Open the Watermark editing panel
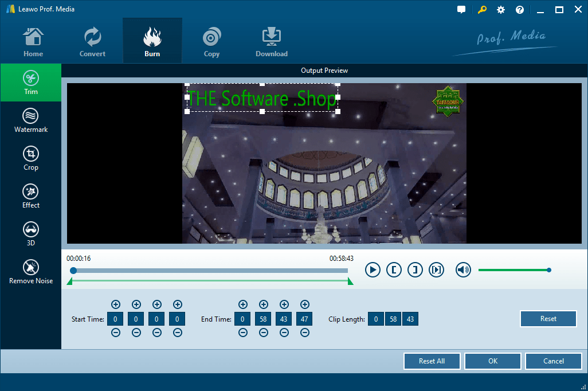The width and height of the screenshot is (588, 391). coord(31,120)
